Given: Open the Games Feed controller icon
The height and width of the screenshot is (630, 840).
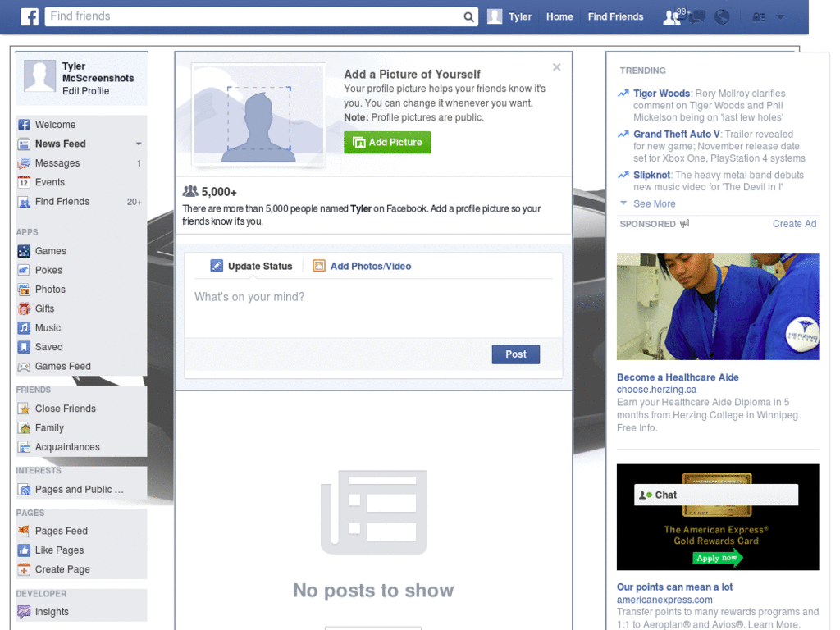Looking at the screenshot, I should click(24, 367).
